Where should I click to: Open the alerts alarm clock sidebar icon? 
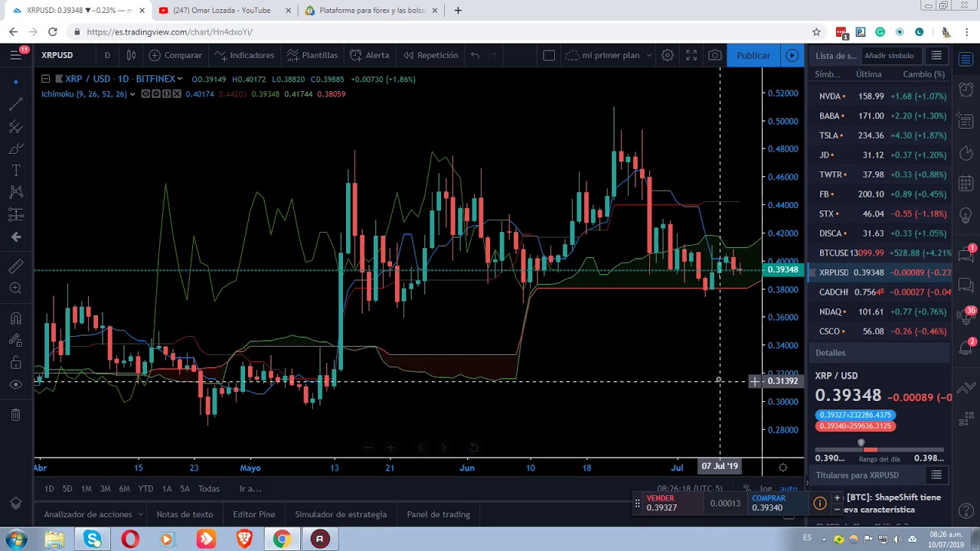click(x=966, y=90)
